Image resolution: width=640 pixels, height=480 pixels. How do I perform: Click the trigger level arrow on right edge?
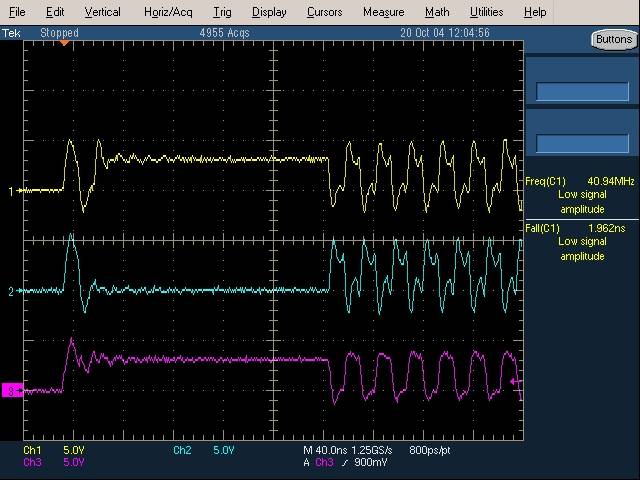coord(515,381)
